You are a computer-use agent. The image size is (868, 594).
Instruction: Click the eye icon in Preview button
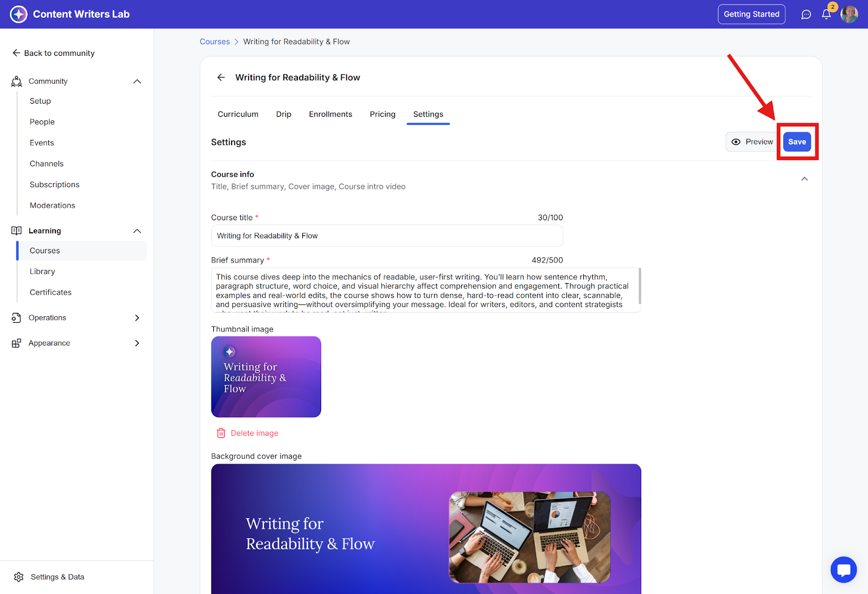(736, 142)
